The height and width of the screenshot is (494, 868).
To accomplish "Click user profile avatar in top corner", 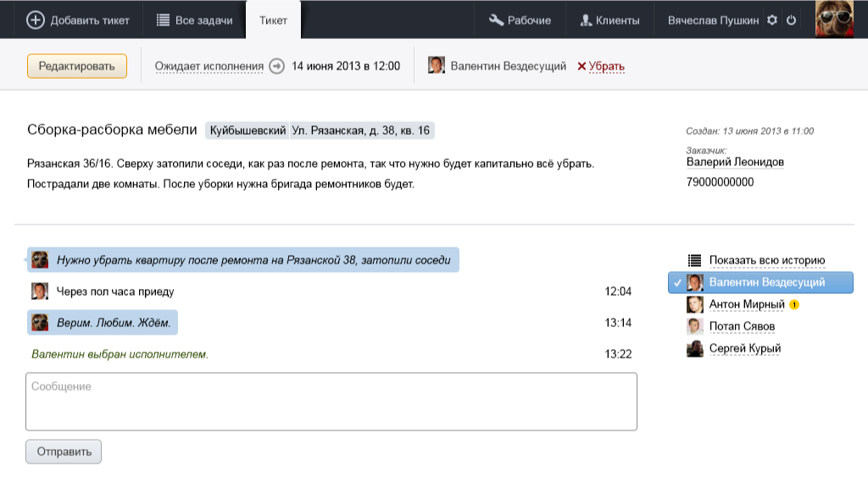I will 834,19.
